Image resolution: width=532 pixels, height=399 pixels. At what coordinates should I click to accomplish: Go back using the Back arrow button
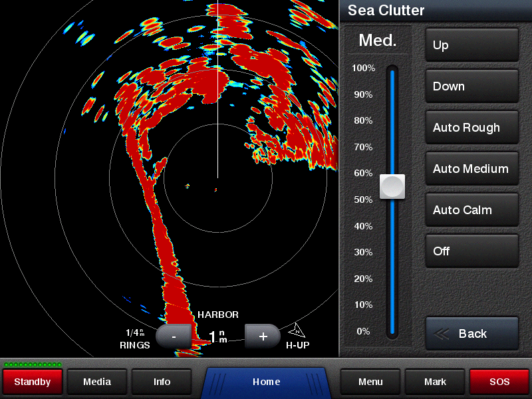tap(471, 334)
